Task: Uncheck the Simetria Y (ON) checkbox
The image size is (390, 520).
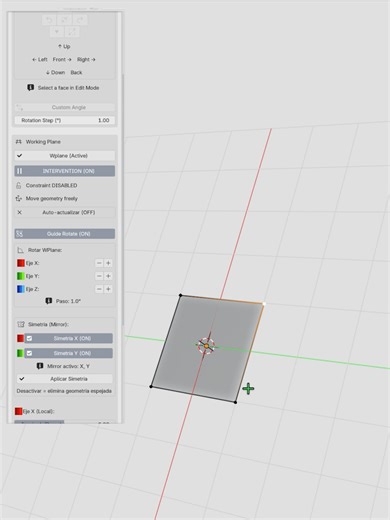Action: (29, 353)
